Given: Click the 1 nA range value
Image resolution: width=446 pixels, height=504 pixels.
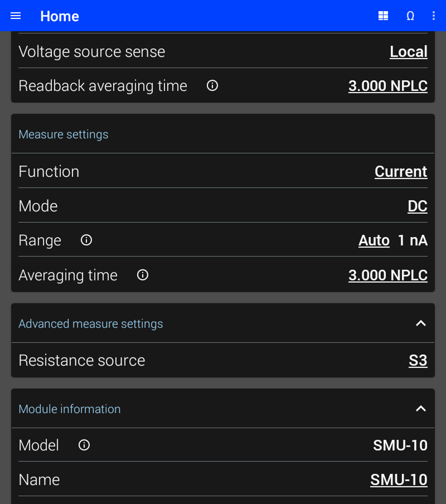Looking at the screenshot, I should pos(413,240).
